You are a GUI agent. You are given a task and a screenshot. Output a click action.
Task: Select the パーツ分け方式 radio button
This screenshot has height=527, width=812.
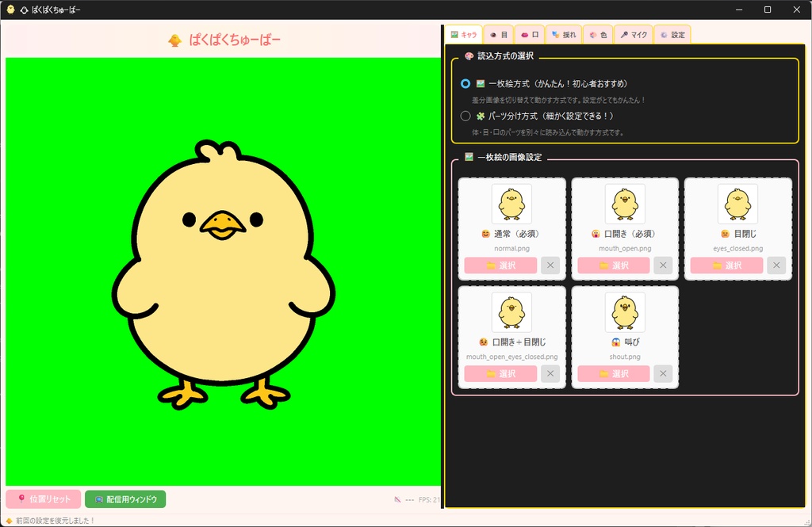coord(465,116)
